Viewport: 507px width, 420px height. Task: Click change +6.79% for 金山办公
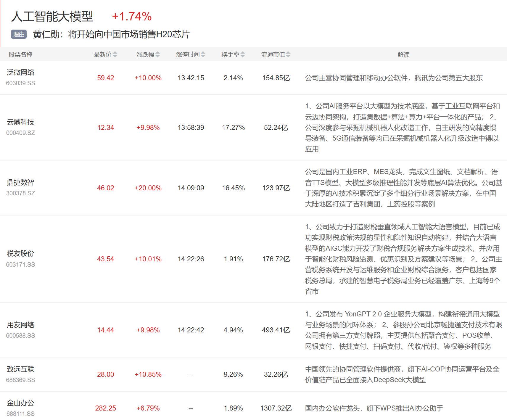[x=148, y=408]
